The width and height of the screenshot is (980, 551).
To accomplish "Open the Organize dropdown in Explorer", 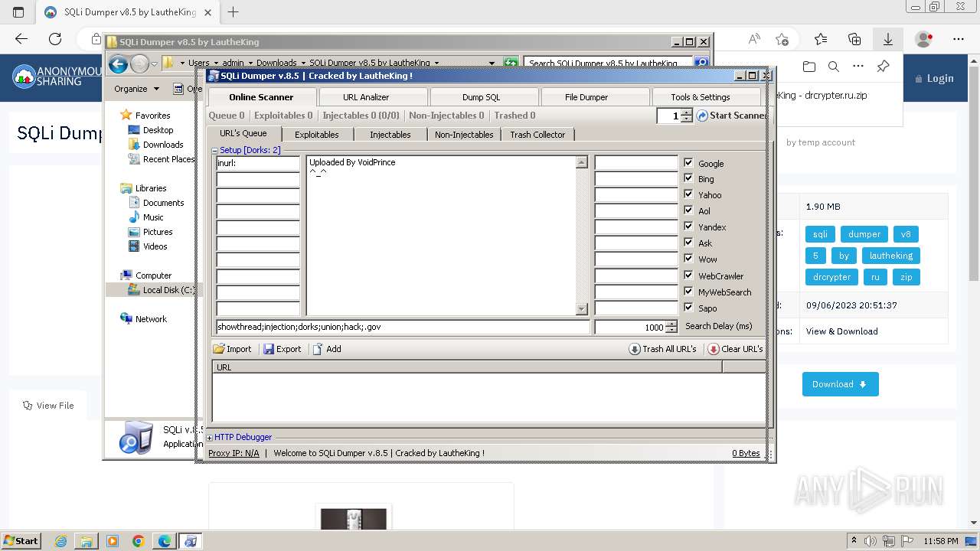I will (x=137, y=89).
